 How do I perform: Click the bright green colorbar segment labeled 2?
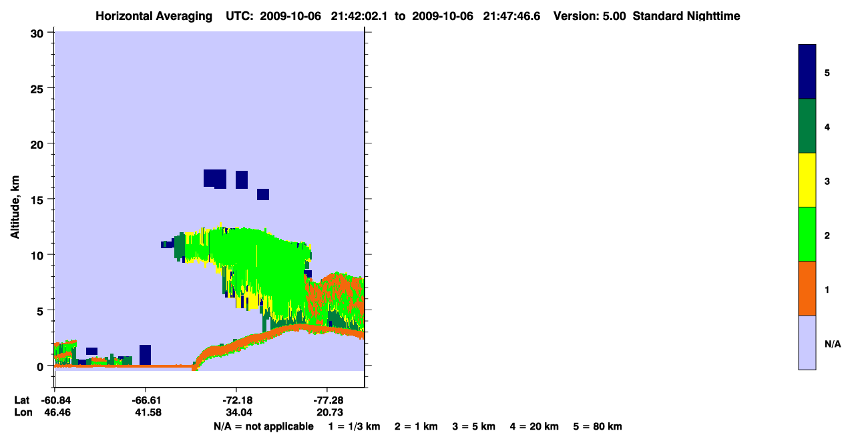[x=807, y=234]
